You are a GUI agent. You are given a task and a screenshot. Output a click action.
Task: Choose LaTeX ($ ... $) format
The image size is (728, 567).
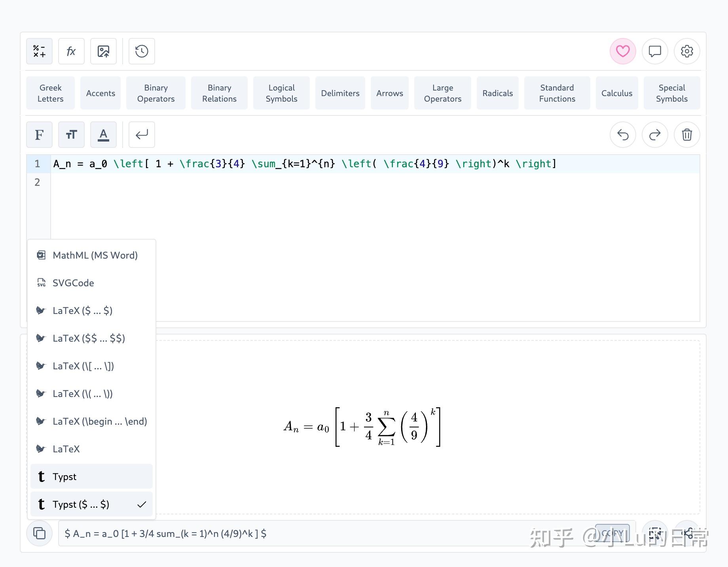point(91,311)
